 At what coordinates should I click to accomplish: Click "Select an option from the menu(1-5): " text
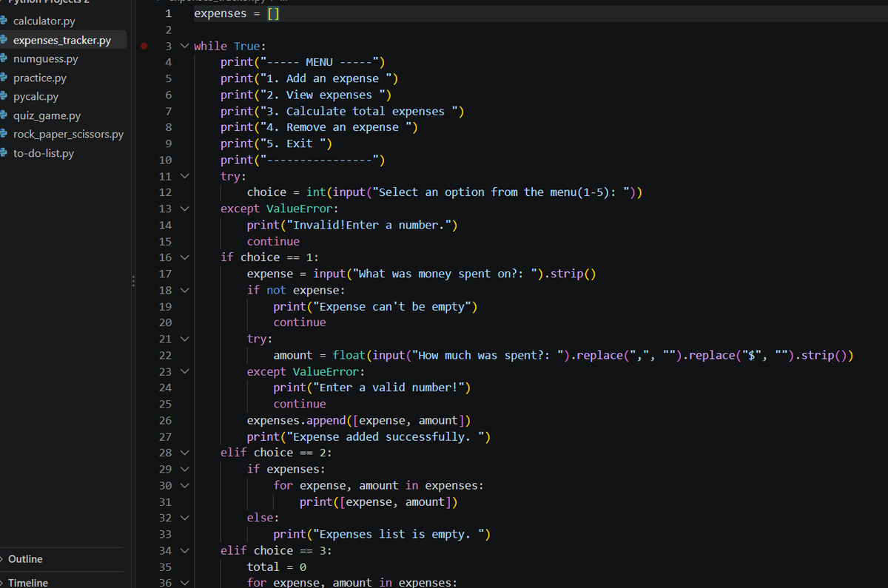click(501, 192)
